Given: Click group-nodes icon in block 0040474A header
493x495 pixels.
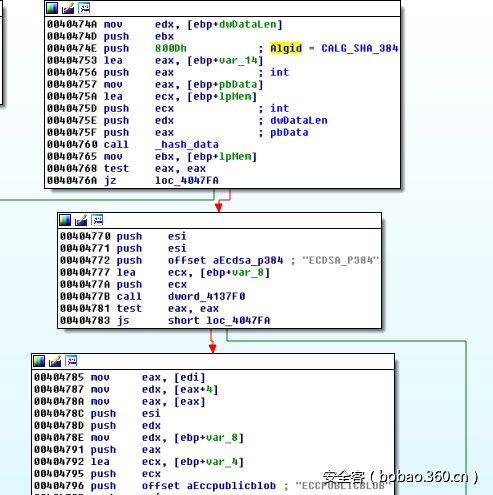Looking at the screenshot, I should click(x=84, y=8).
